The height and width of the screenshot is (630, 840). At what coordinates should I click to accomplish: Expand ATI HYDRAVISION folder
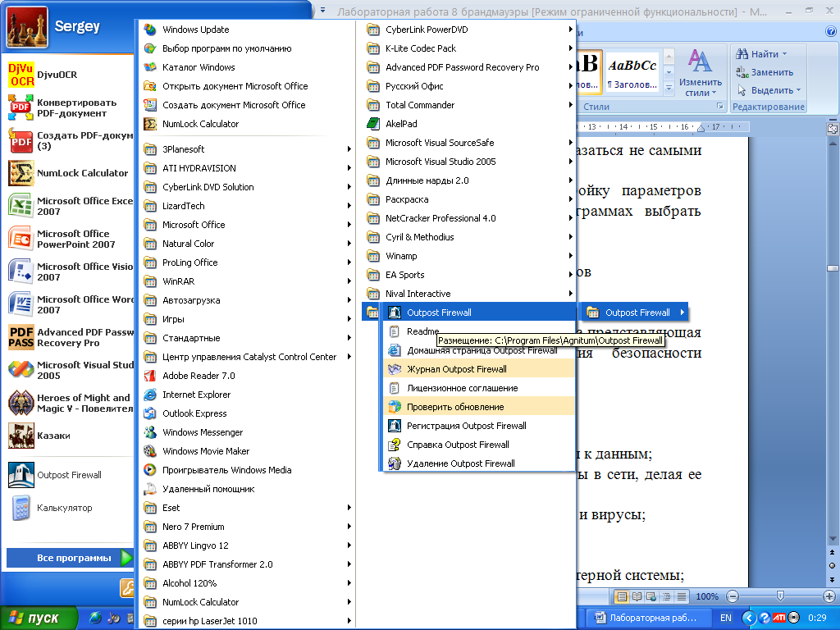[248, 167]
